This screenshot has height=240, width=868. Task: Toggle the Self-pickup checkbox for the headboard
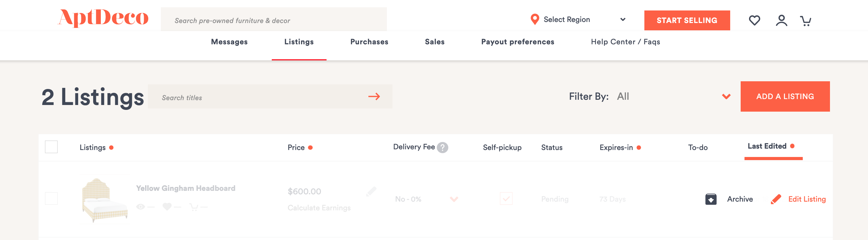(506, 198)
